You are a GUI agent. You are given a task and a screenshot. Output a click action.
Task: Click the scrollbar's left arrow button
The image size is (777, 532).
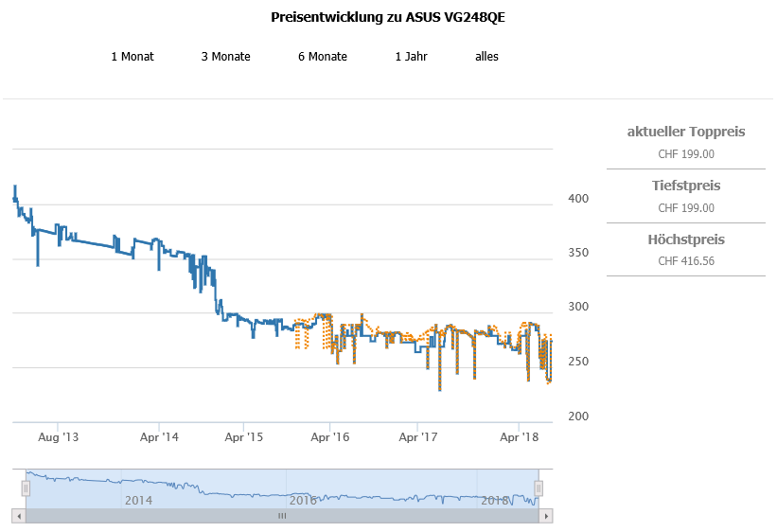pyautogui.click(x=18, y=516)
